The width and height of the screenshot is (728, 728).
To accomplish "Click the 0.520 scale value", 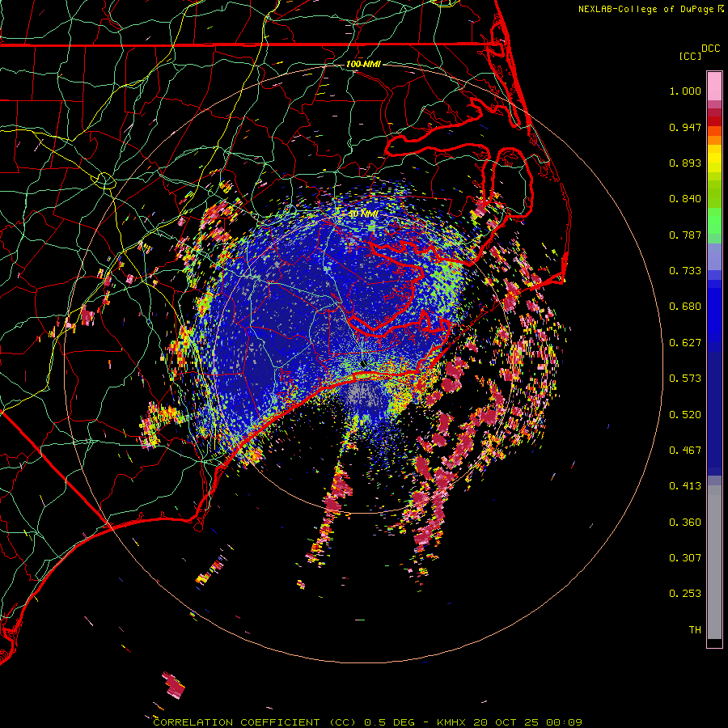I will (685, 415).
